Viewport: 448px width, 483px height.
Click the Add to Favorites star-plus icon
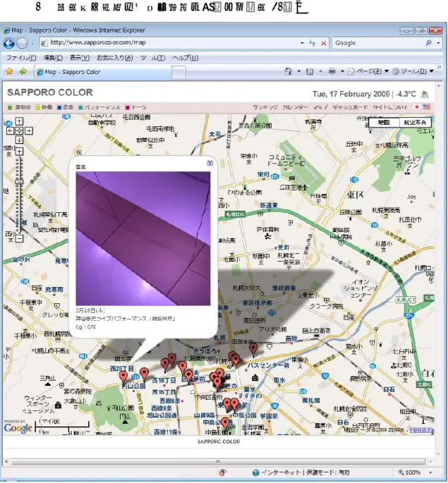coord(23,72)
